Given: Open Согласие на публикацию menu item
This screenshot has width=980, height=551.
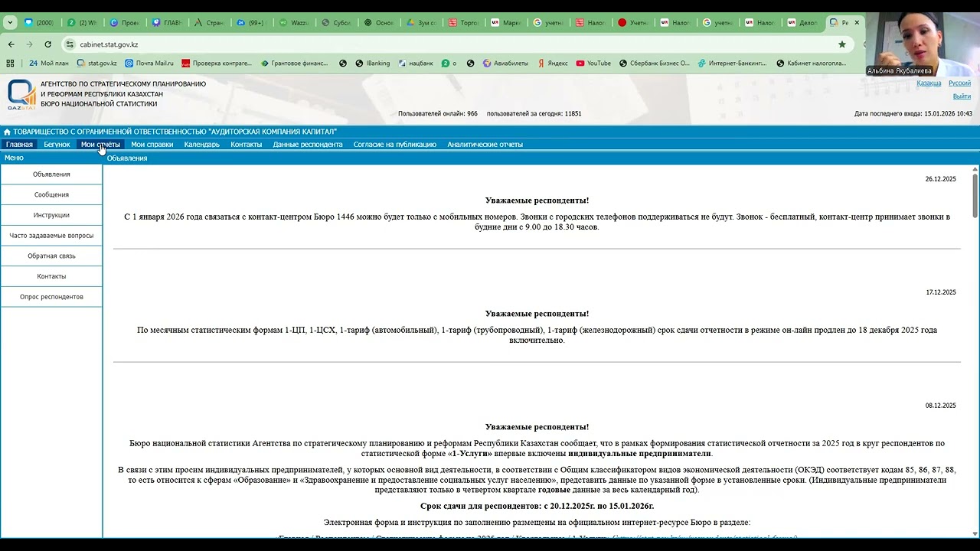Looking at the screenshot, I should coord(394,144).
